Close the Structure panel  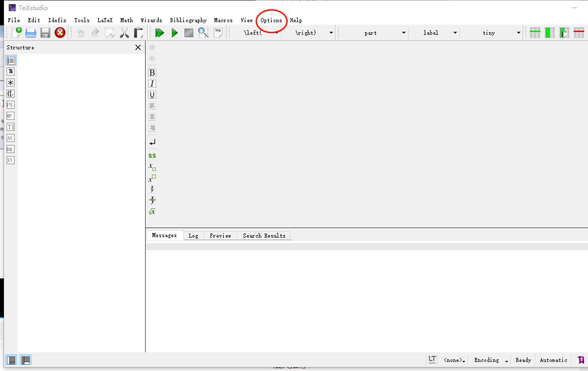pos(138,47)
